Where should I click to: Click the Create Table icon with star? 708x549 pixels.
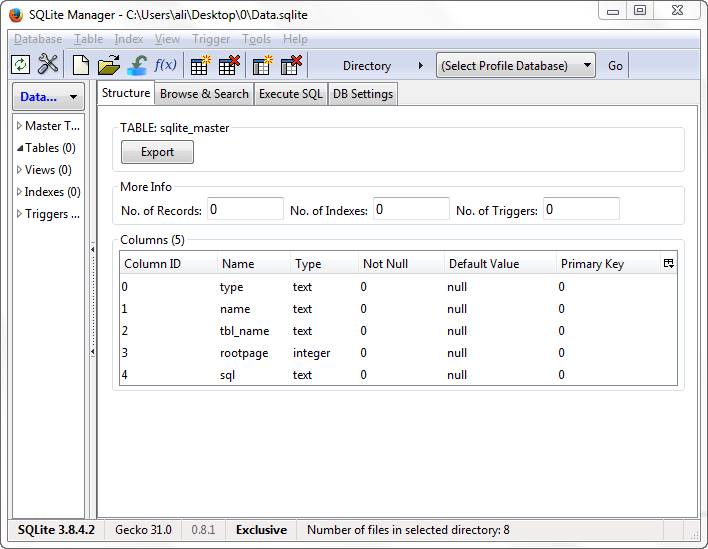click(200, 65)
